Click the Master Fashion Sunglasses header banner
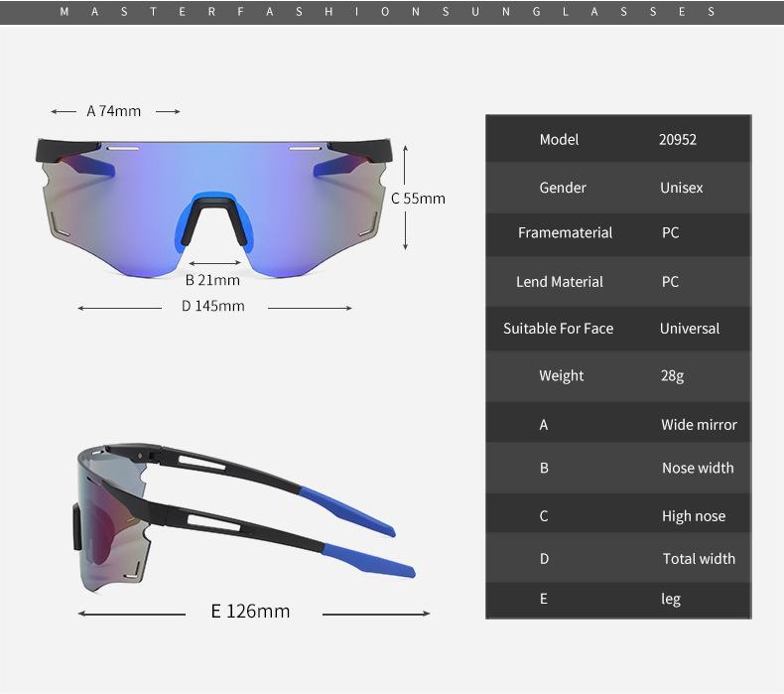 (x=392, y=12)
